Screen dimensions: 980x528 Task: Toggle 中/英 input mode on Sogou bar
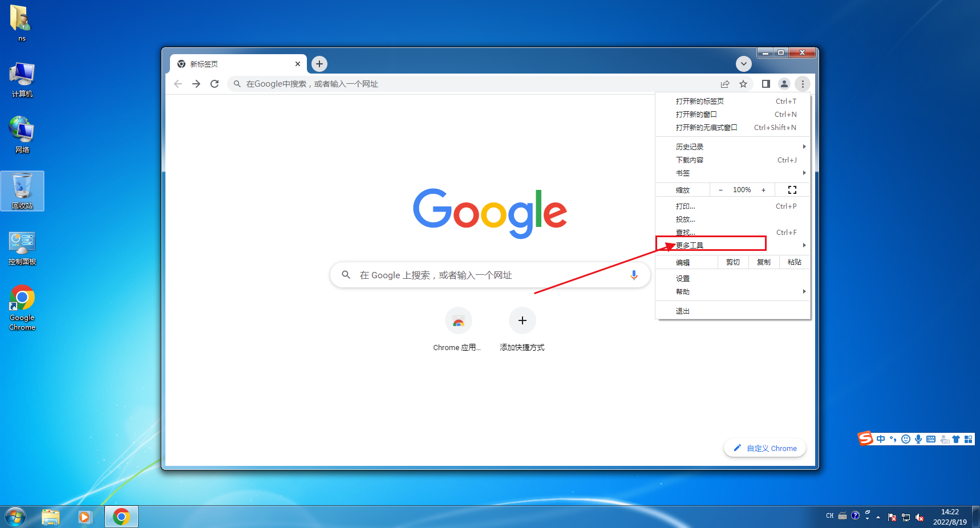click(881, 439)
